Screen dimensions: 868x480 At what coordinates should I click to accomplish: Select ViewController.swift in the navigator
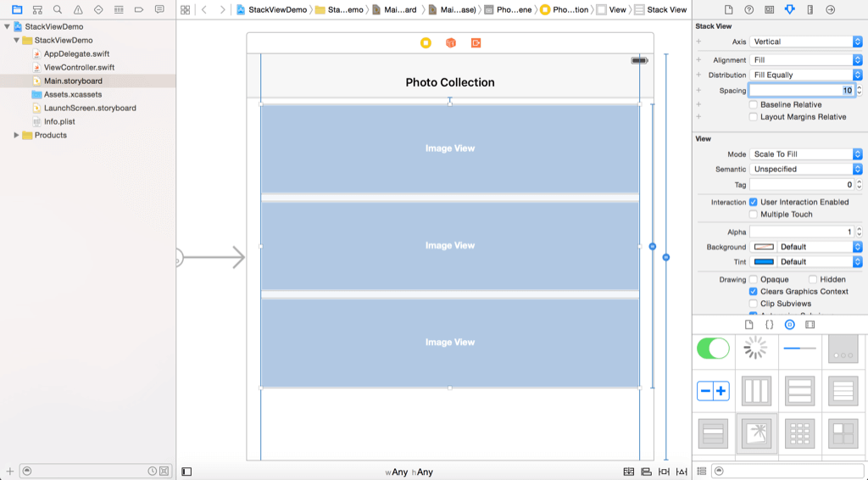78,68
